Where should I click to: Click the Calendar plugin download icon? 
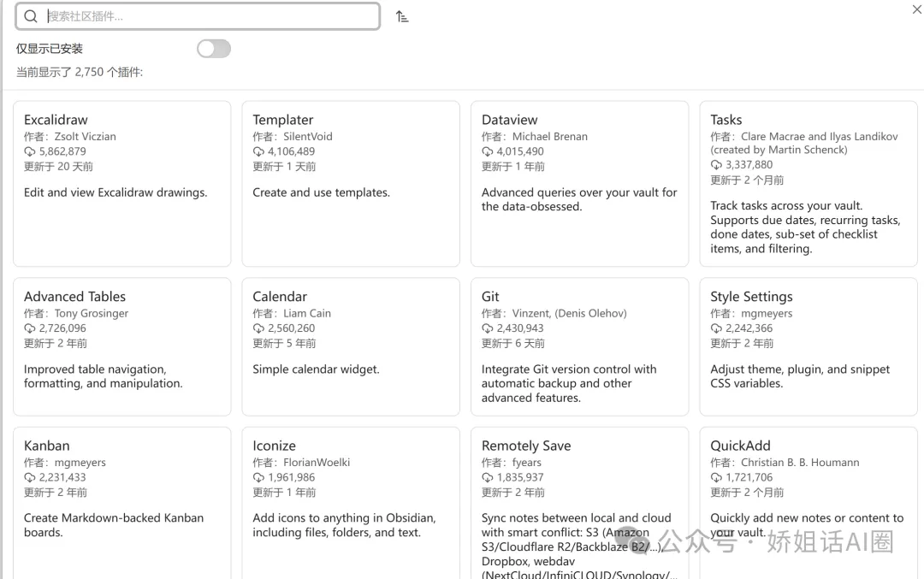[258, 328]
